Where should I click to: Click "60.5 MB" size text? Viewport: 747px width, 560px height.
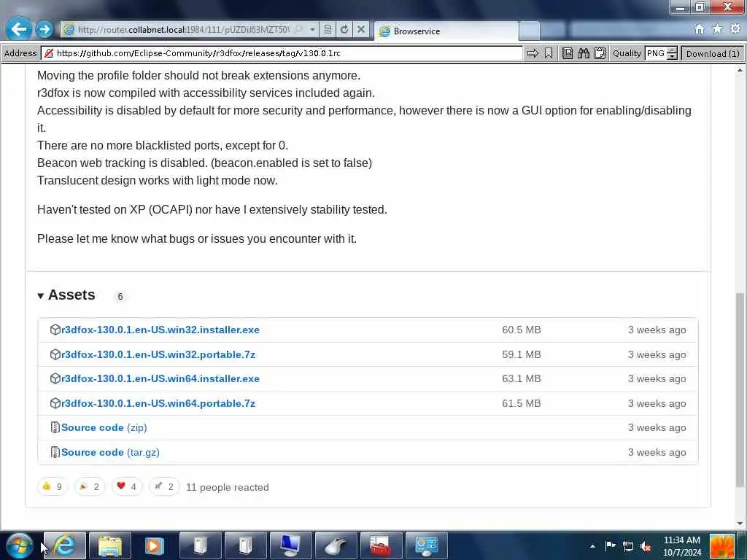[x=521, y=330]
